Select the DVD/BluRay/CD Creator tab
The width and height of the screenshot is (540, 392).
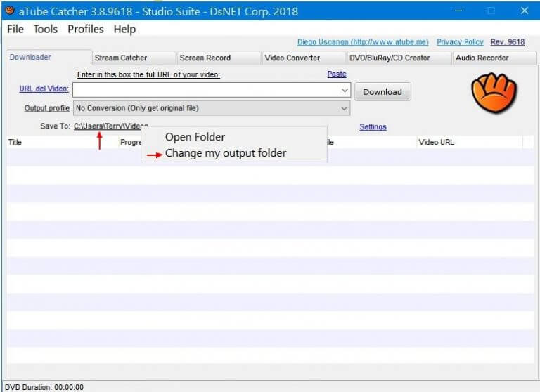pyautogui.click(x=399, y=58)
